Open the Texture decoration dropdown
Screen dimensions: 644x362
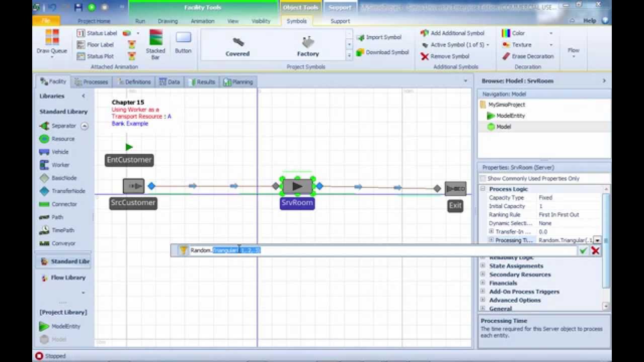(x=527, y=45)
